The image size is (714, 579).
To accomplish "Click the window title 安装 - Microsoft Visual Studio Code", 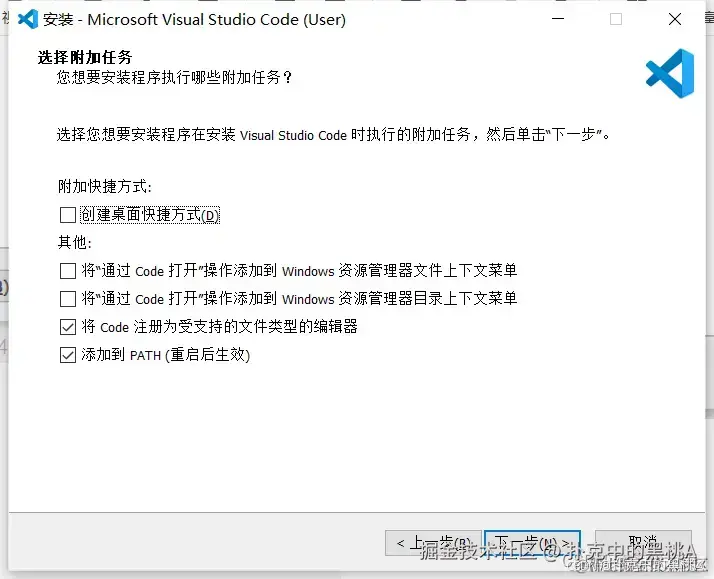I will [194, 20].
